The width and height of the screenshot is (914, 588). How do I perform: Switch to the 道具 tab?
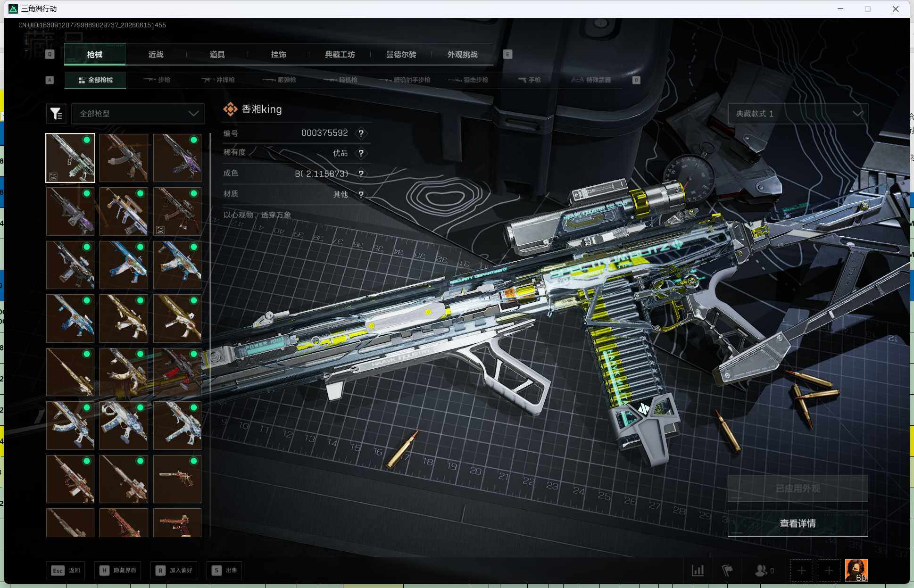click(x=217, y=54)
